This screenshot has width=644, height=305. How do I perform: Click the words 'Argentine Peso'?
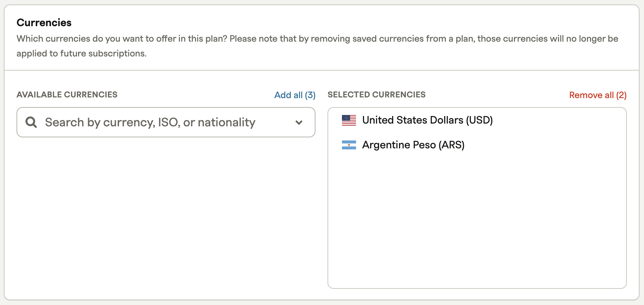[x=399, y=145]
